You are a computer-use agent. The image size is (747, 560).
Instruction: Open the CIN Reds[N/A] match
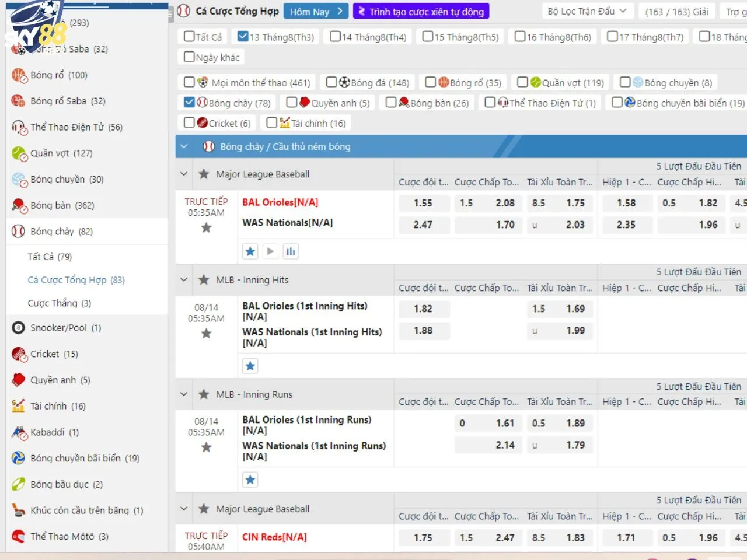[x=274, y=537]
